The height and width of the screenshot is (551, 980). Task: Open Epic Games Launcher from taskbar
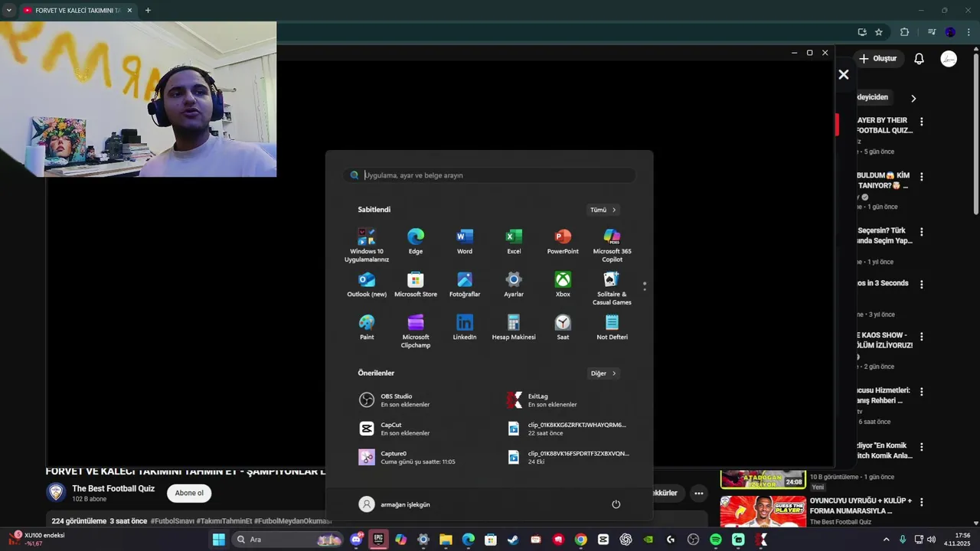378,540
